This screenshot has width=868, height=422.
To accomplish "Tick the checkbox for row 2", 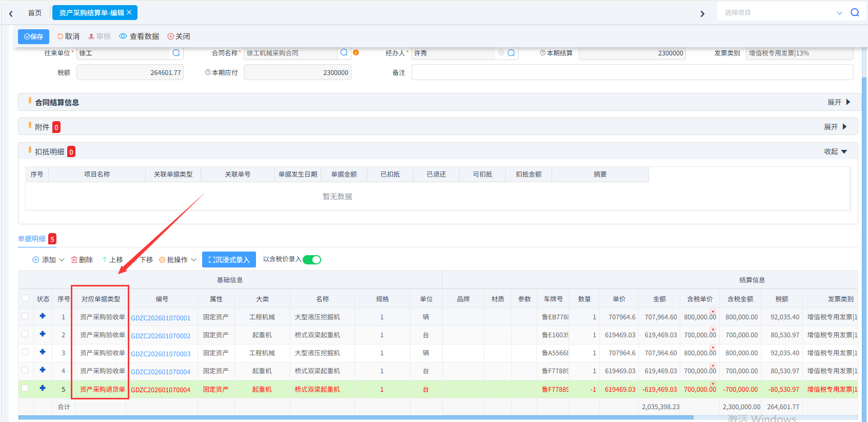I will pyautogui.click(x=25, y=334).
